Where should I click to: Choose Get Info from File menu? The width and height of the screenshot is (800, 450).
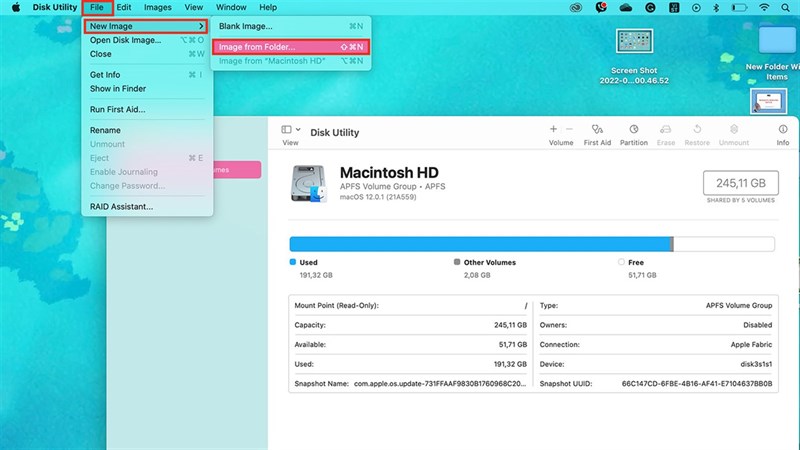[146, 74]
